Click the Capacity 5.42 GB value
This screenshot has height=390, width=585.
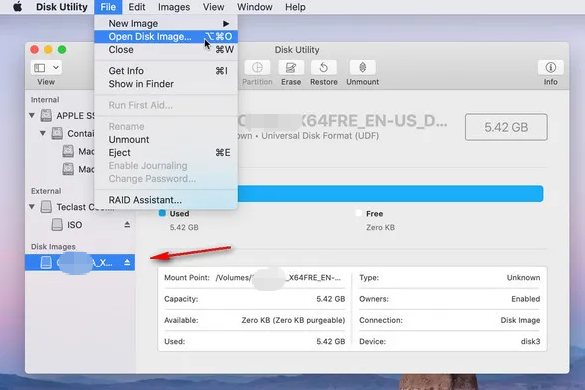[x=331, y=299]
